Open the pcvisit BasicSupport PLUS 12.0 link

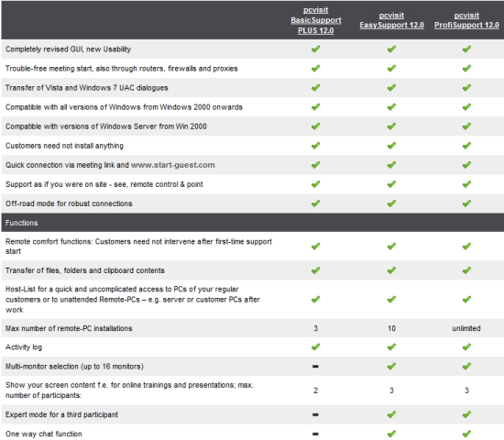315,20
